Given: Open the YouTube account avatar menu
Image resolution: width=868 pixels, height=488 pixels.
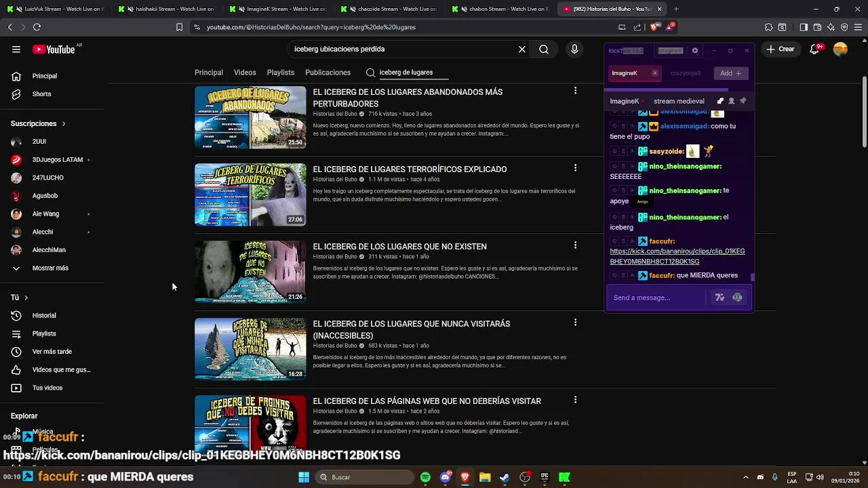Looking at the screenshot, I should (840, 49).
